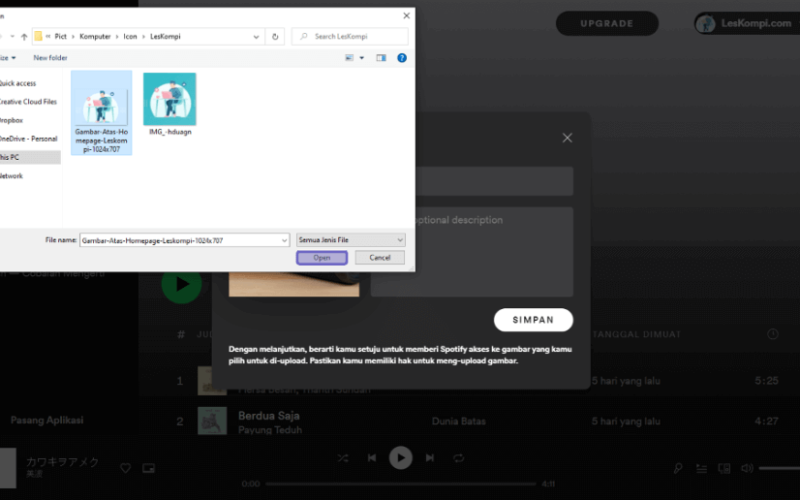
Task: Click the volume slider
Action: point(779,468)
